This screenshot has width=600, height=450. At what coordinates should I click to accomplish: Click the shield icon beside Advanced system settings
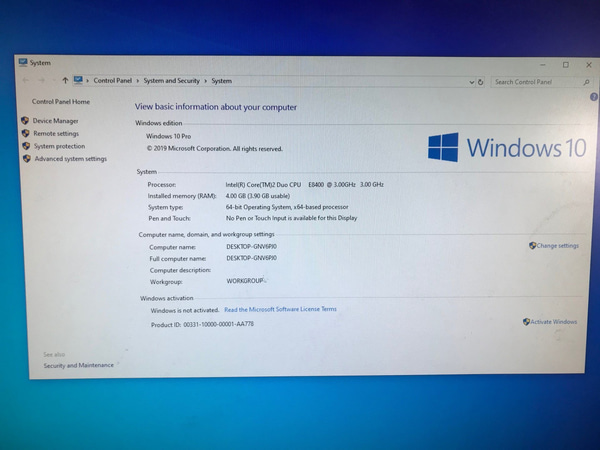27,159
